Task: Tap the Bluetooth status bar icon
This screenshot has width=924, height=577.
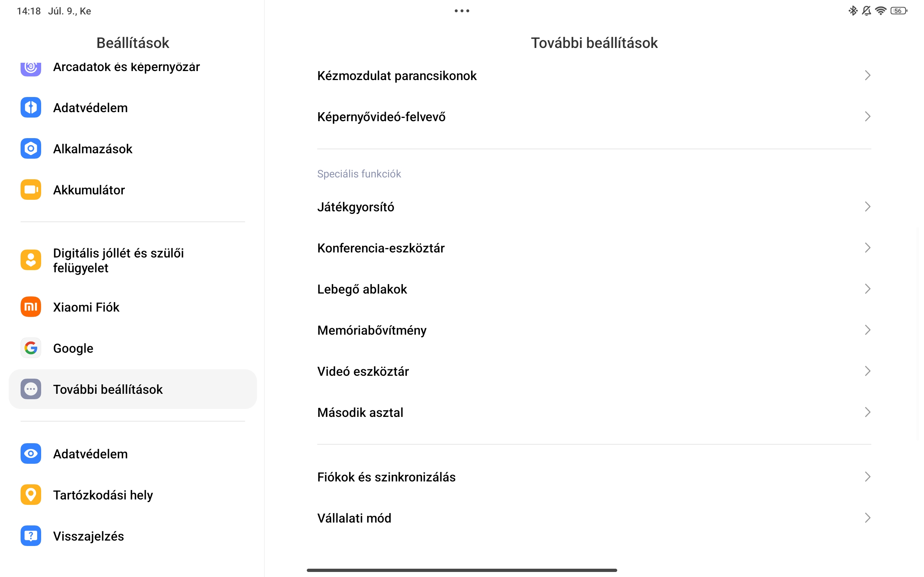Action: coord(853,11)
